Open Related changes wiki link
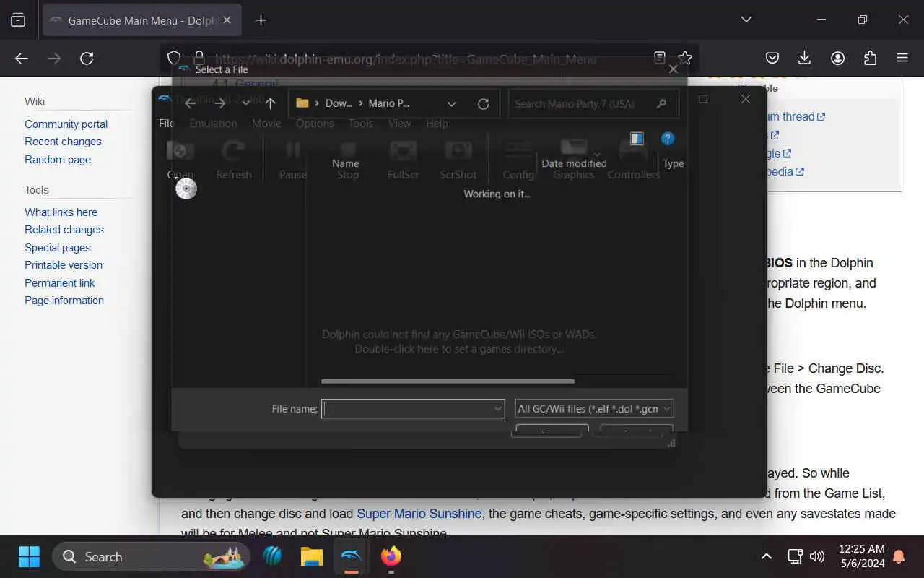The width and height of the screenshot is (924, 578). 64,230
